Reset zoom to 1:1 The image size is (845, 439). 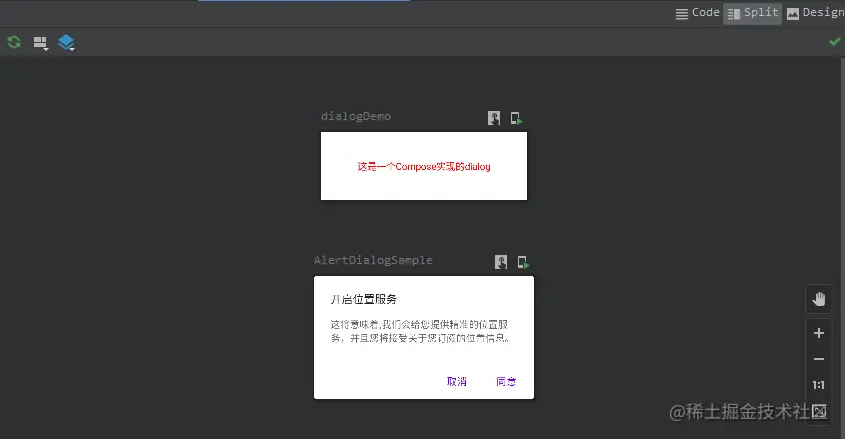819,385
